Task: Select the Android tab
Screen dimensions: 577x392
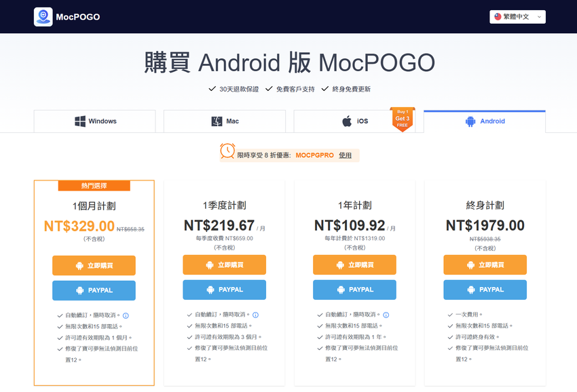Action: click(485, 121)
